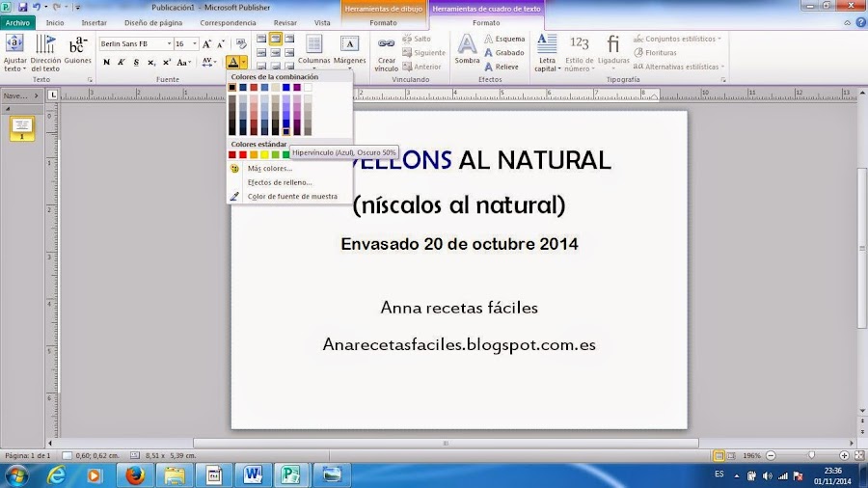This screenshot has width=868, height=488.
Task: Clear formatting with the eraser icon
Action: 241,43
